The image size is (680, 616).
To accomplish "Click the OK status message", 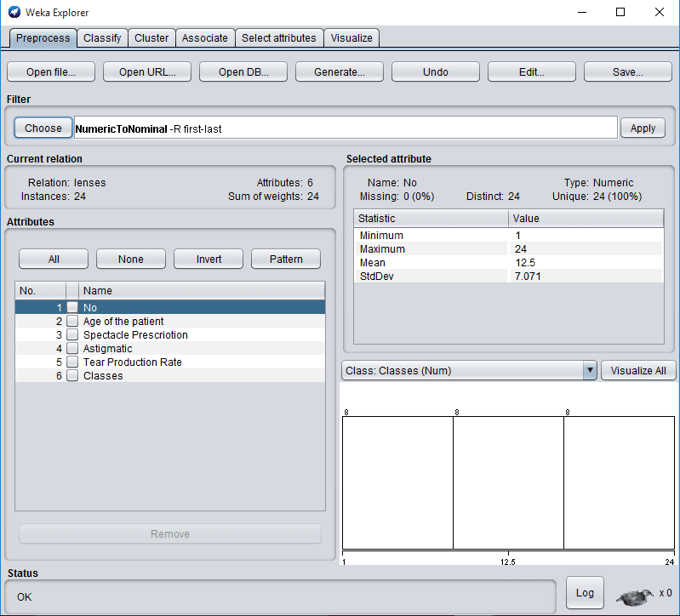I will 25,597.
